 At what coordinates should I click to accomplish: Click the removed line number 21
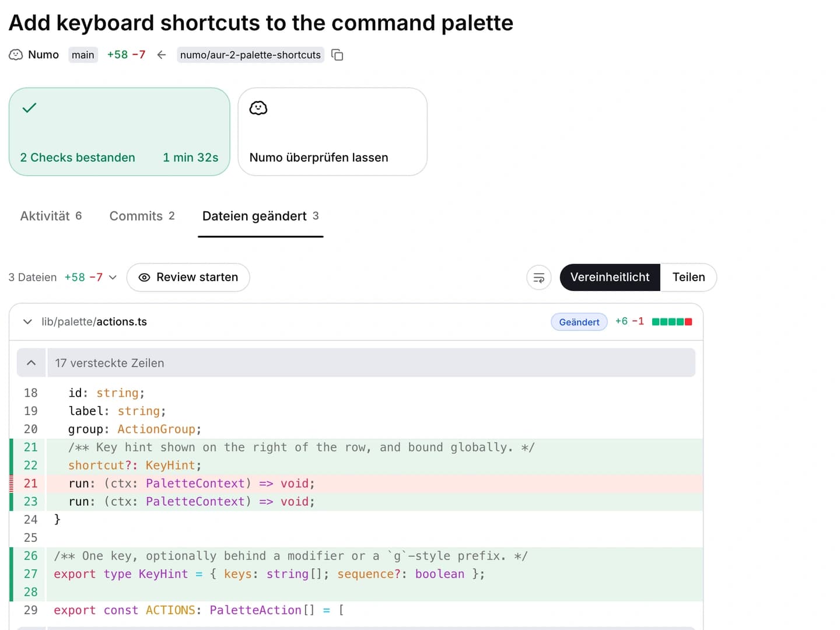tap(30, 484)
